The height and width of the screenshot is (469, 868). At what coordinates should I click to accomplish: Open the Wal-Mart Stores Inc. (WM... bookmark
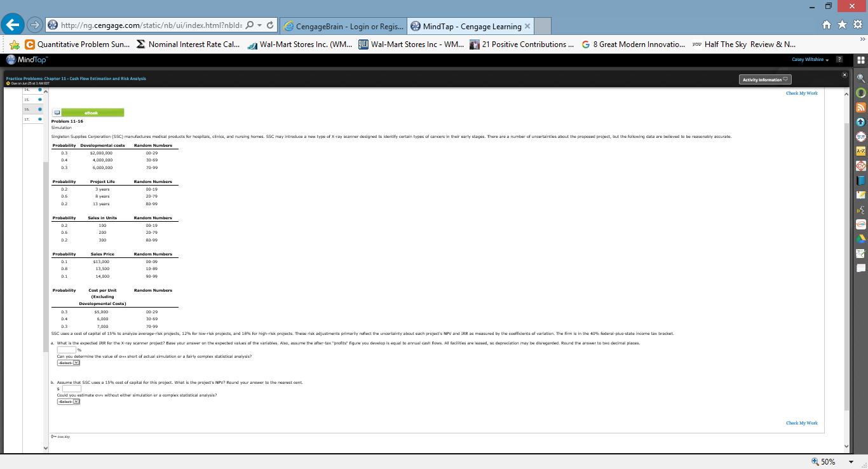click(x=300, y=44)
